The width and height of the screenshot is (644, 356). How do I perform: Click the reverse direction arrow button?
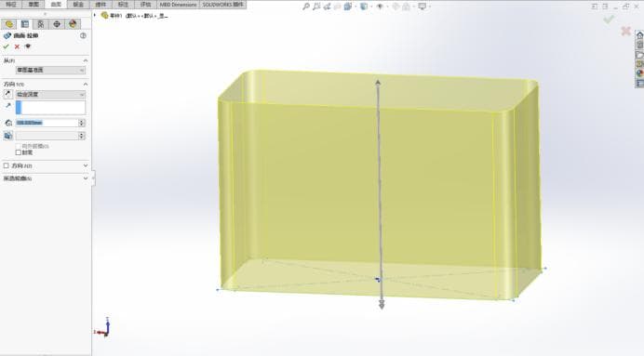pos(7,94)
